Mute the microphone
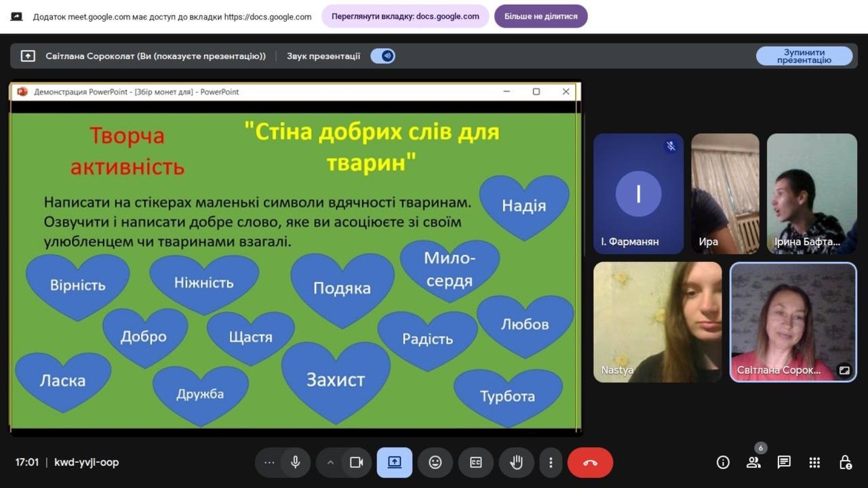The width and height of the screenshot is (868, 488). (296, 462)
